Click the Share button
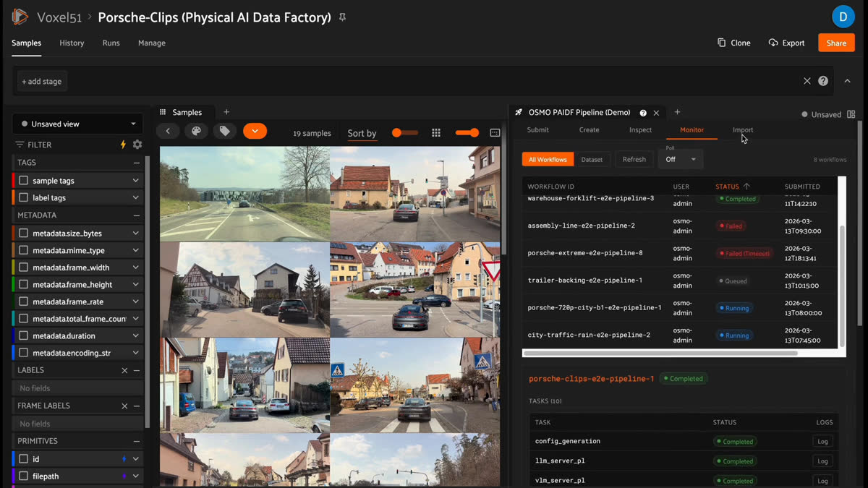The width and height of the screenshot is (868, 488). pyautogui.click(x=836, y=43)
